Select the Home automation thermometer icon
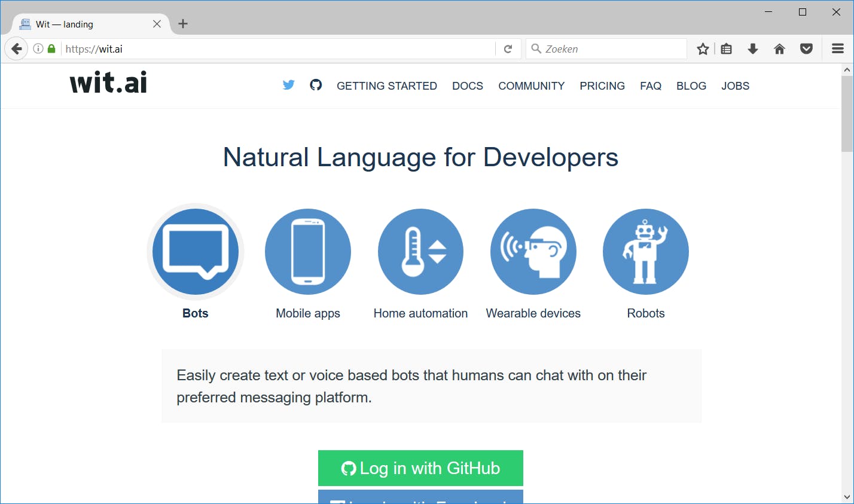Image resolution: width=854 pixels, height=504 pixels. [x=421, y=252]
